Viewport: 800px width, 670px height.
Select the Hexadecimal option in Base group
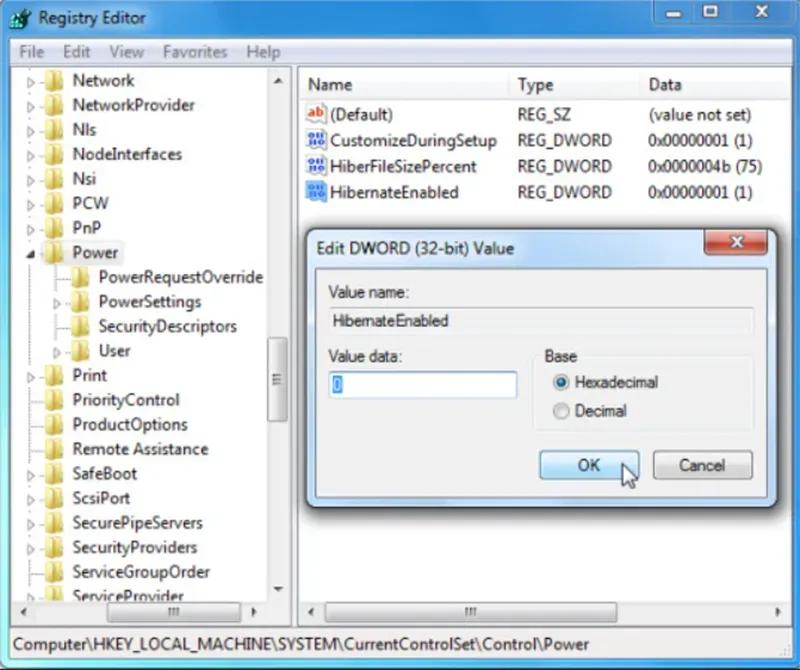tap(561, 382)
